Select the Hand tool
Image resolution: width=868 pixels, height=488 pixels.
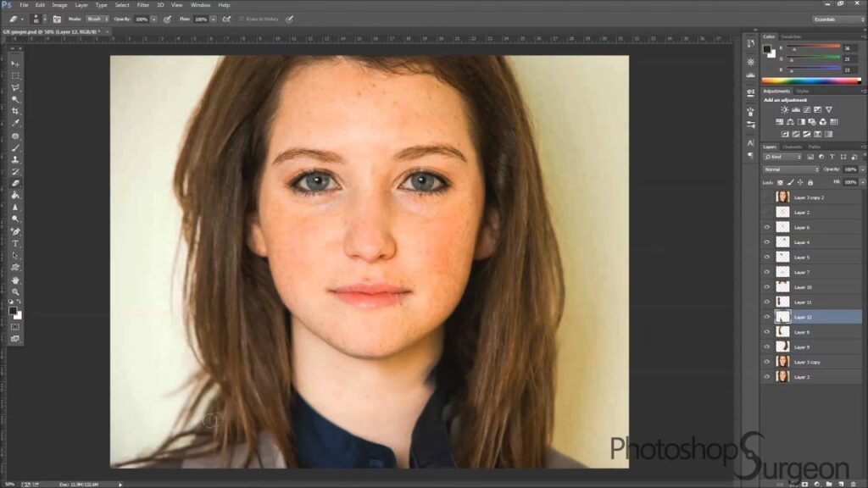15,280
